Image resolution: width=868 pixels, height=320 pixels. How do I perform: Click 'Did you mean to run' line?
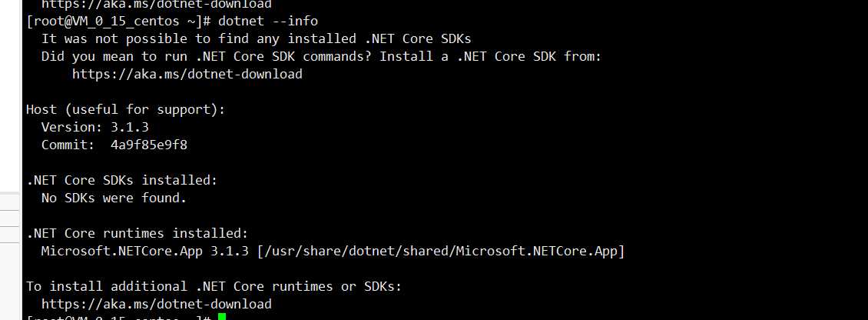click(x=321, y=57)
